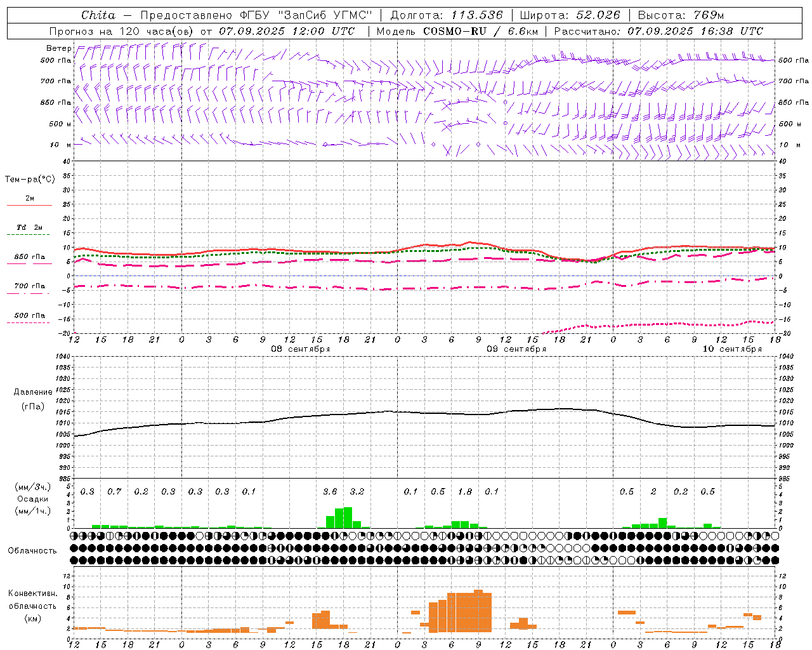Screen dimensions: 812x650
Task: Click the "10 сентября" date label
Action: 732,349
